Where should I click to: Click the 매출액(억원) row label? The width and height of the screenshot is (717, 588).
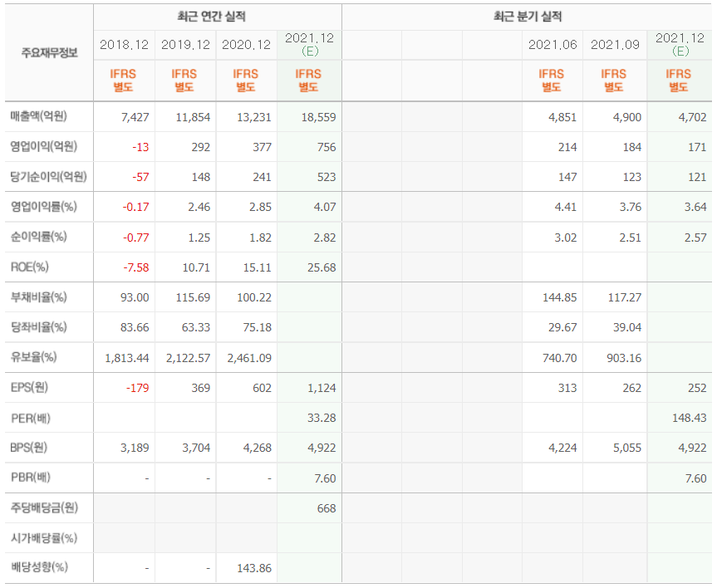tap(39, 116)
